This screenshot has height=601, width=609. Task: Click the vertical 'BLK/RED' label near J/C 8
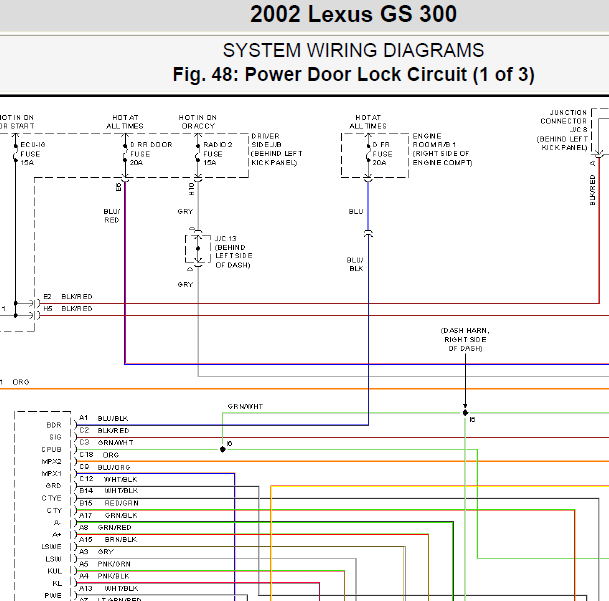pyautogui.click(x=592, y=190)
